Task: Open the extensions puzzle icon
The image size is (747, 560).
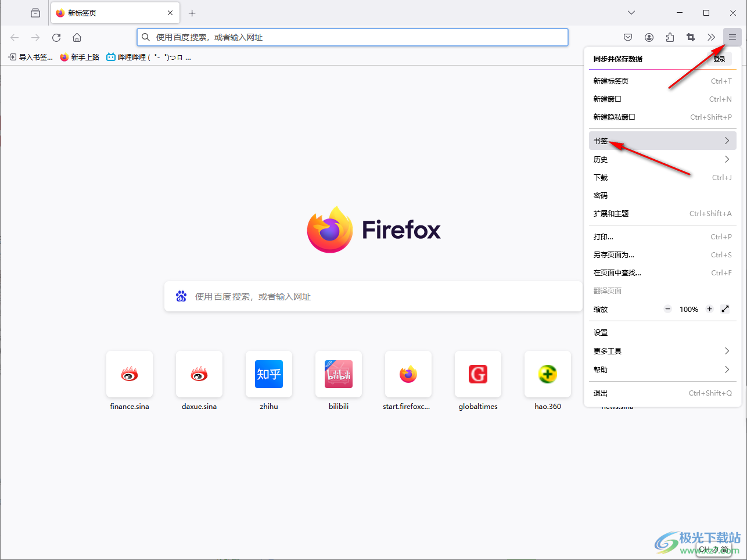Action: pyautogui.click(x=670, y=37)
